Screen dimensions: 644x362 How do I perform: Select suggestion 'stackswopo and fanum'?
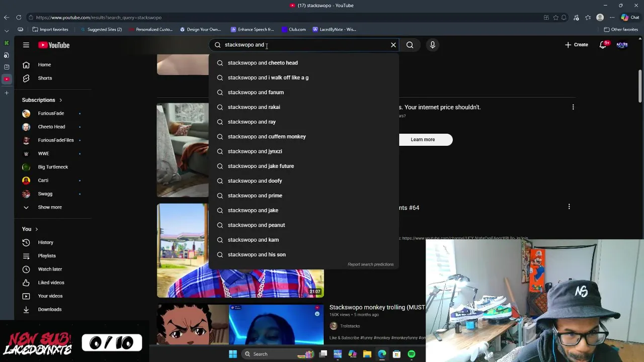click(x=303, y=93)
